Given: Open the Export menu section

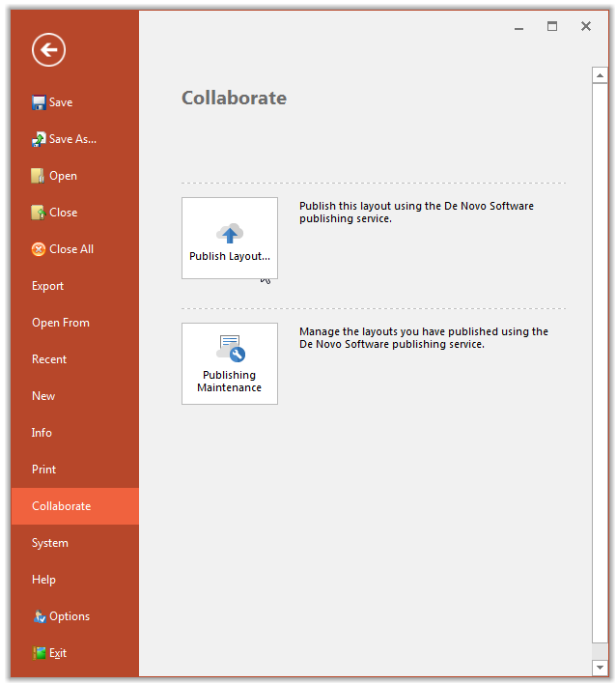Looking at the screenshot, I should (x=48, y=286).
